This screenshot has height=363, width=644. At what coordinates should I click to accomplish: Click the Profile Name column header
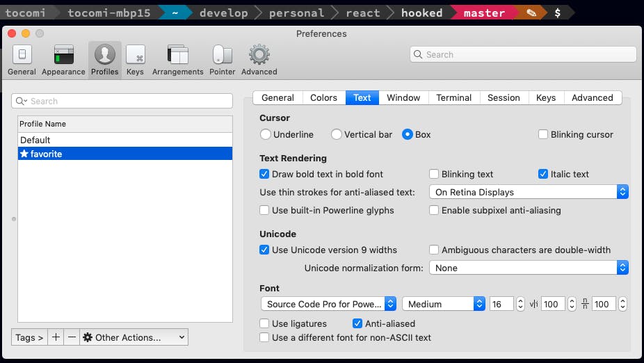click(x=125, y=124)
